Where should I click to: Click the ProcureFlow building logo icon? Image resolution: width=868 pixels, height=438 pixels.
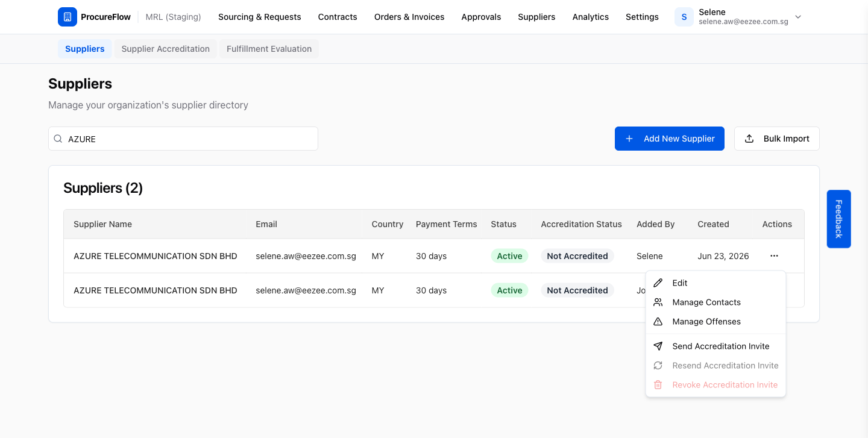(68, 17)
